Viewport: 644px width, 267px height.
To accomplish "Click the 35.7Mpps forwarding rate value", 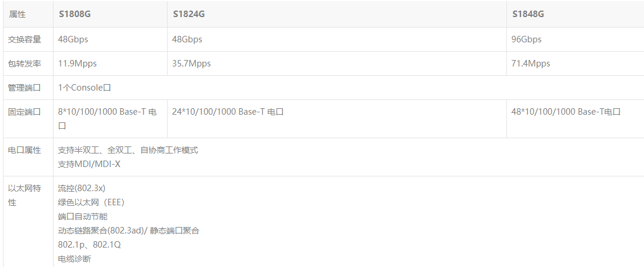I will coord(191,64).
